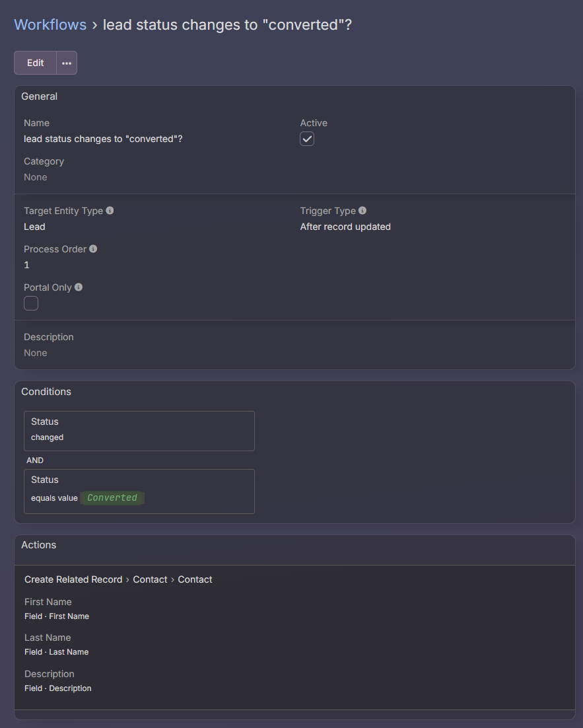Click the Field · First Name mapping

pyautogui.click(x=57, y=616)
